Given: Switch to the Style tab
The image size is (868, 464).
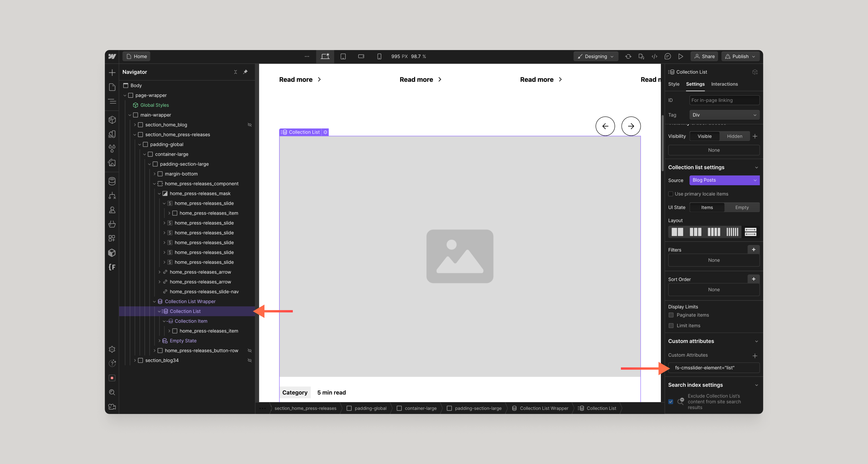Looking at the screenshot, I should pyautogui.click(x=674, y=84).
